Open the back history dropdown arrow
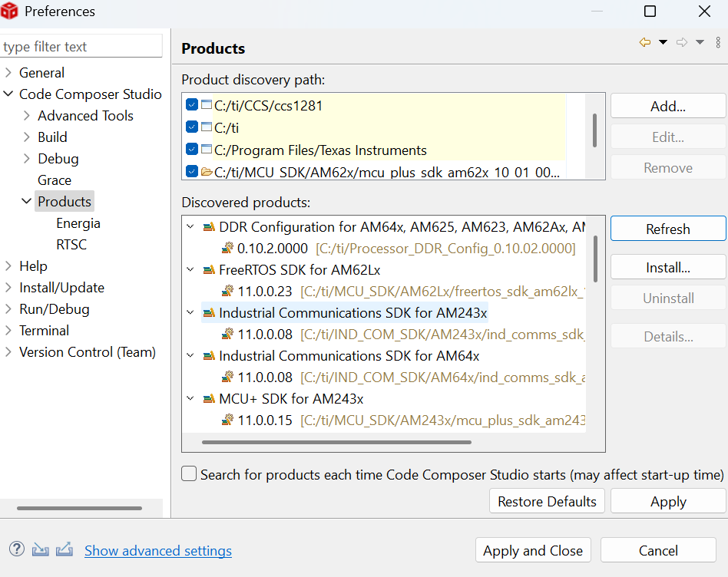728x577 pixels. [663, 42]
